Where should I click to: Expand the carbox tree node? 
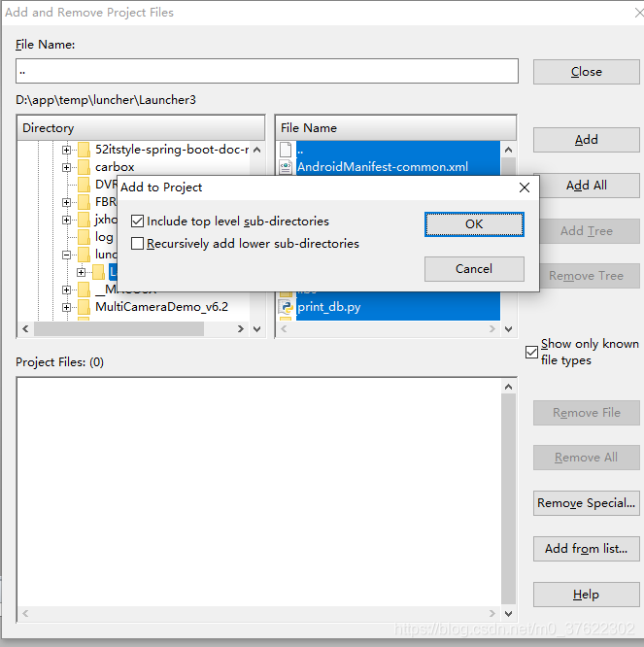click(x=66, y=167)
